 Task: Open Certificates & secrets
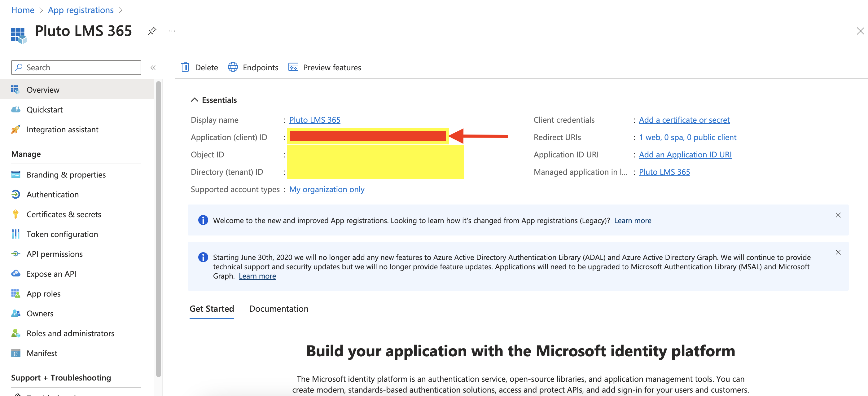coord(77,214)
